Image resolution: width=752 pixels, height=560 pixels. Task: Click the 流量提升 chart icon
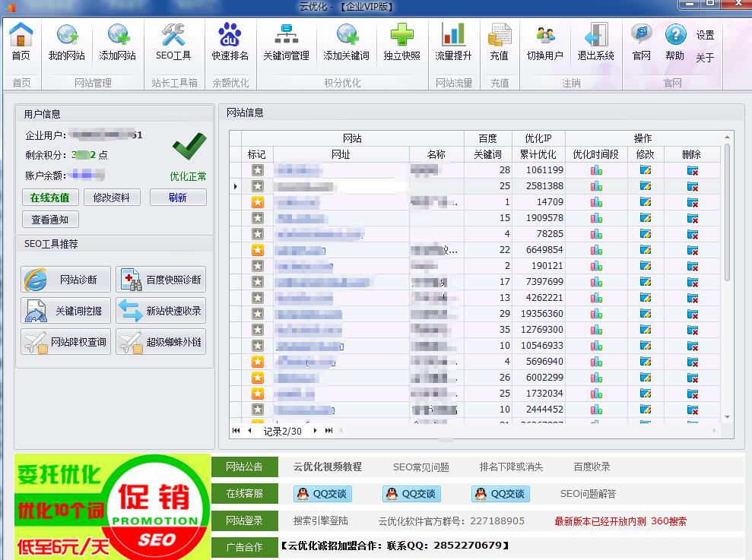[453, 42]
